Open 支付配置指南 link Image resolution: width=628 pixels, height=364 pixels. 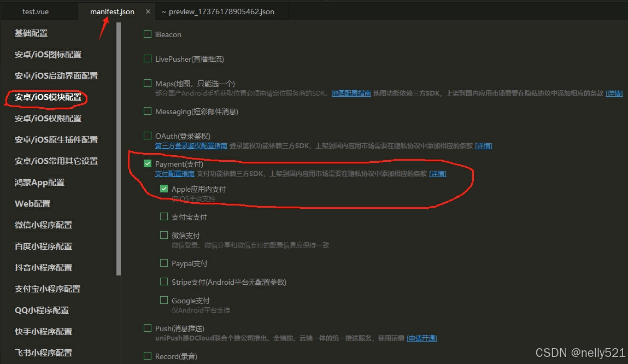tap(174, 174)
